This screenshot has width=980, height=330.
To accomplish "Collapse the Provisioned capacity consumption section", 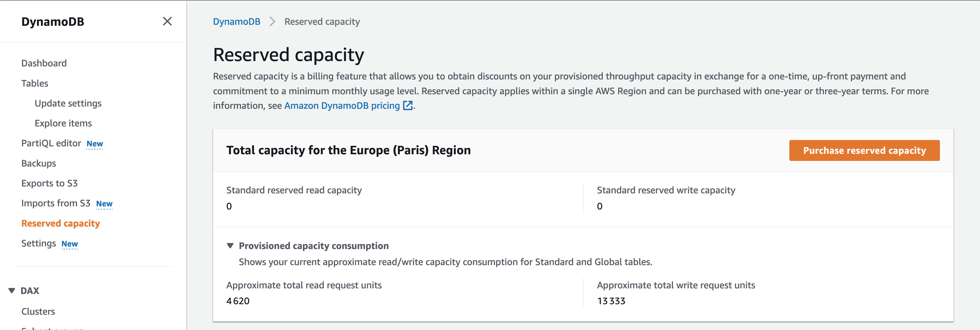I will (x=230, y=246).
